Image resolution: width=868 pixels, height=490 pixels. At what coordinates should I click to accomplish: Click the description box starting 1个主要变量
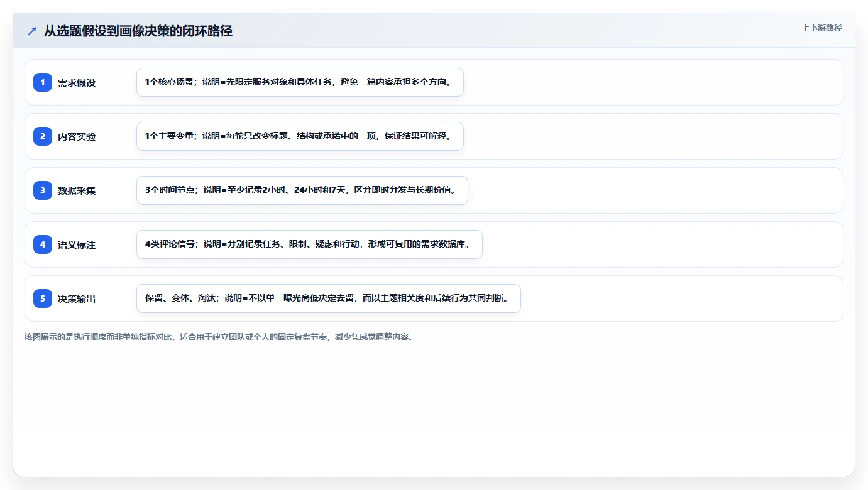pos(300,136)
